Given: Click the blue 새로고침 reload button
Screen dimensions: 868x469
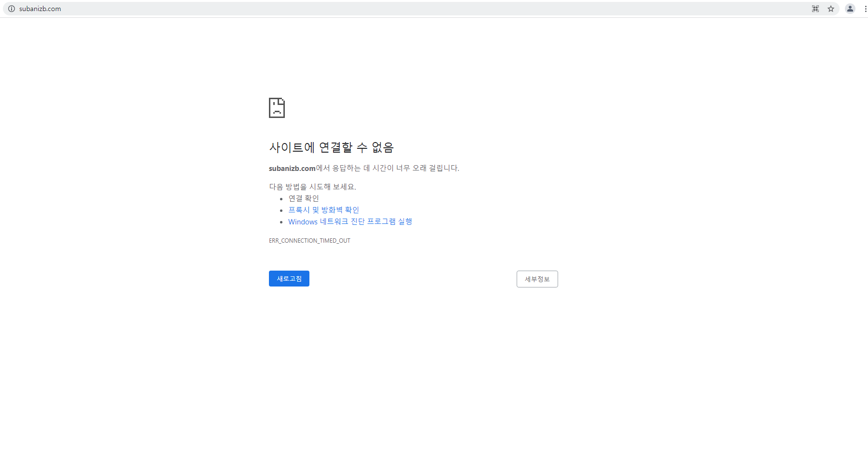Looking at the screenshot, I should click(289, 279).
